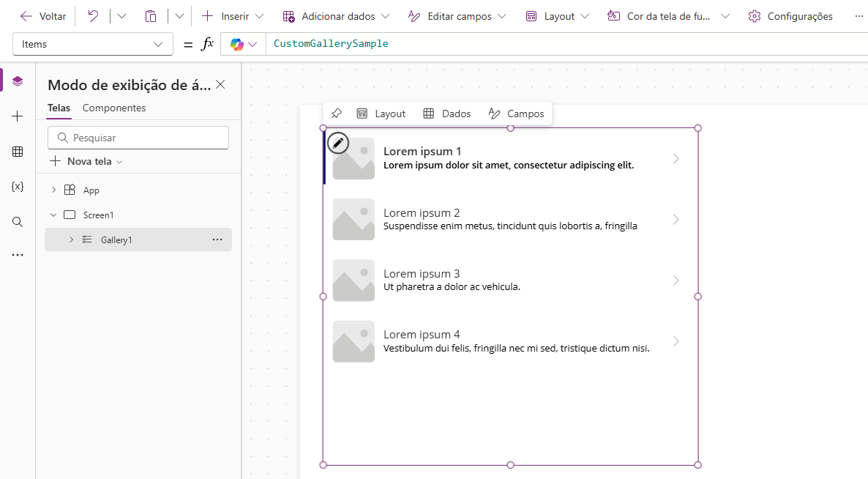Open Dados in the gallery floating toolbar
The height and width of the screenshot is (479, 868).
[x=447, y=114]
